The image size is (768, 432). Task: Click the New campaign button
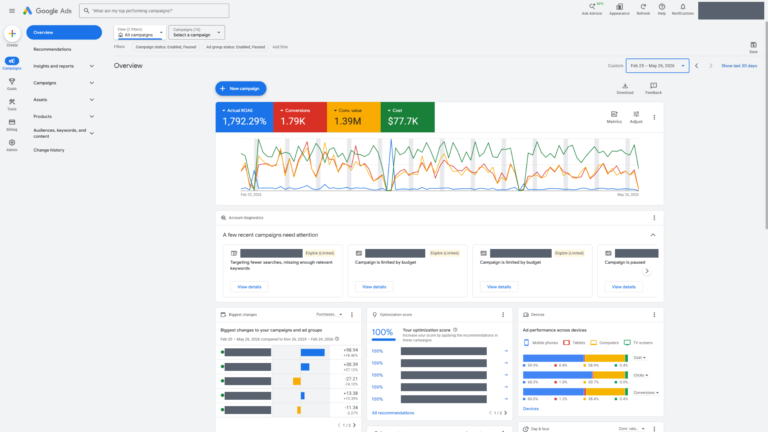[x=240, y=89]
